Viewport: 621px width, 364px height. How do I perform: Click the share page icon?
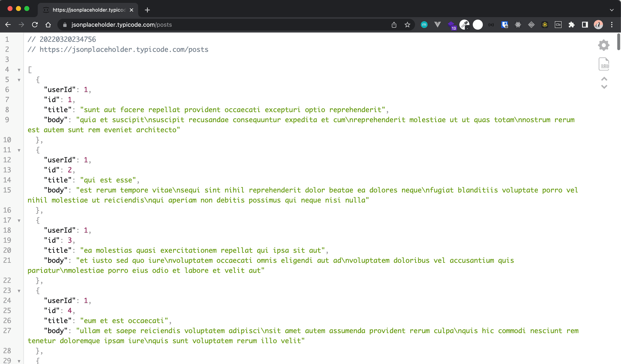pyautogui.click(x=394, y=25)
